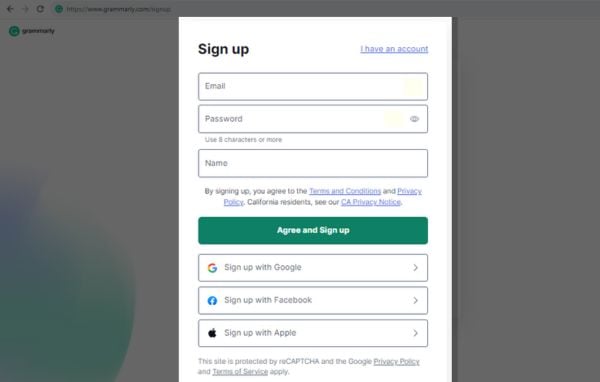600x382 pixels.
Task: Focus the Email input field
Action: pyautogui.click(x=313, y=87)
